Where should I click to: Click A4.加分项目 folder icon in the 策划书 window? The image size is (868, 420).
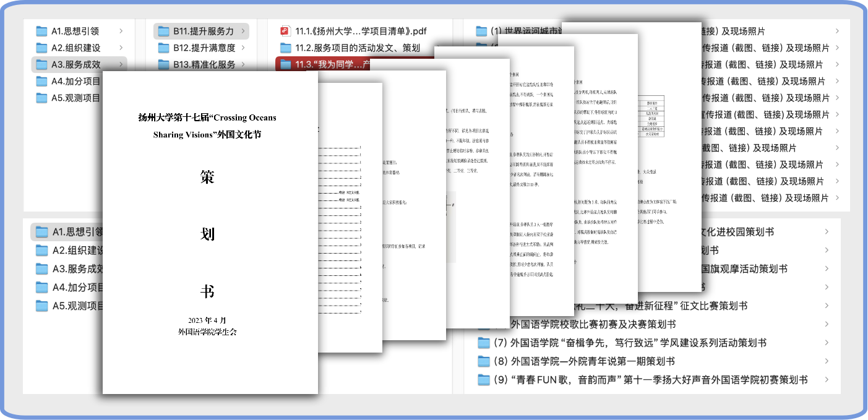41,288
